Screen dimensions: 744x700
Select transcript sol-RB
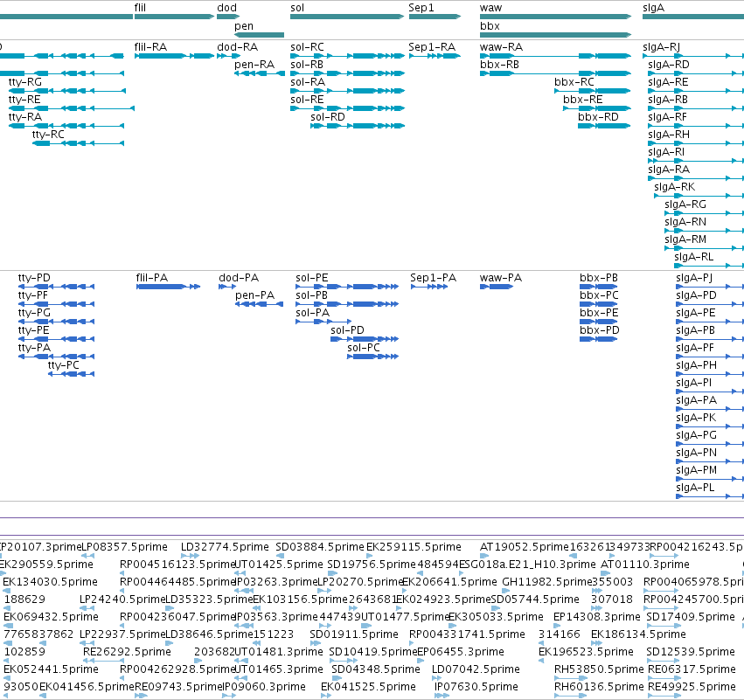[347, 73]
